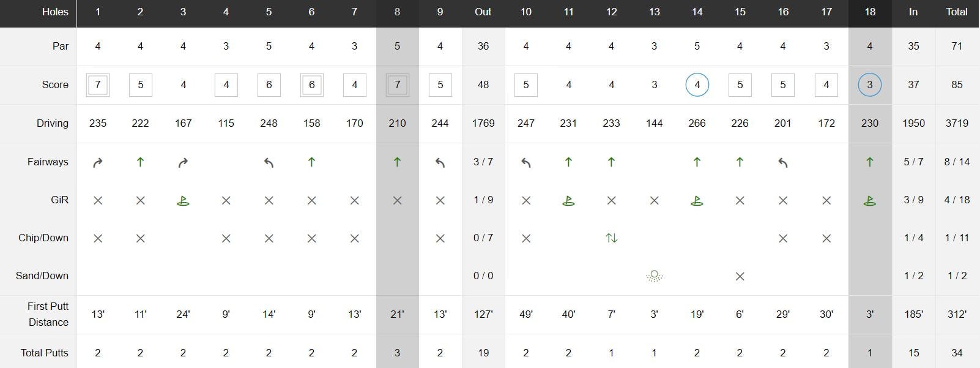The image size is (980, 368).
Task: Click the 49' first putt distance on hole 10
Action: [x=525, y=314]
